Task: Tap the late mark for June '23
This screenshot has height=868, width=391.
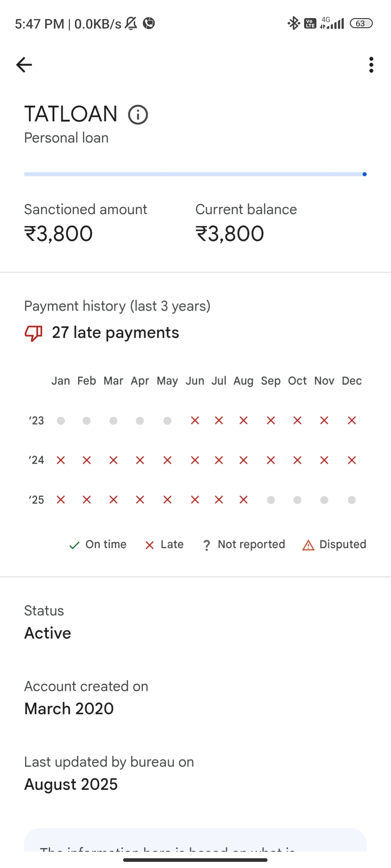Action: click(x=195, y=420)
